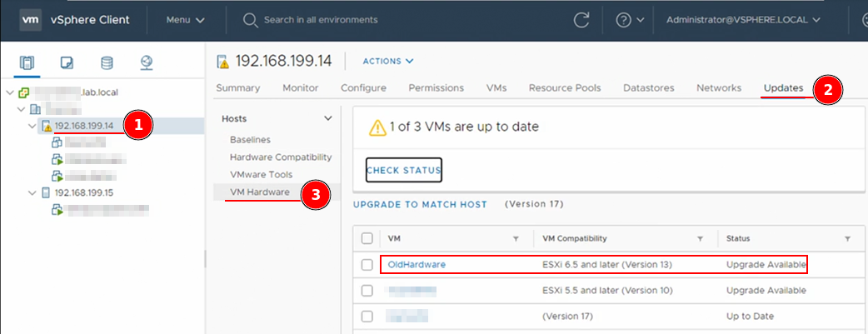Open the ACTIONS dropdown
This screenshot has height=334, width=868.
388,61
